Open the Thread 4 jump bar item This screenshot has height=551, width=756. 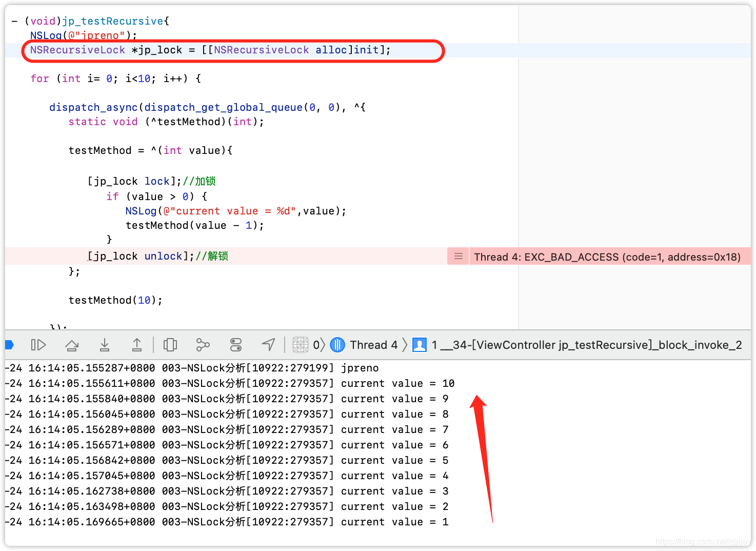pos(373,345)
